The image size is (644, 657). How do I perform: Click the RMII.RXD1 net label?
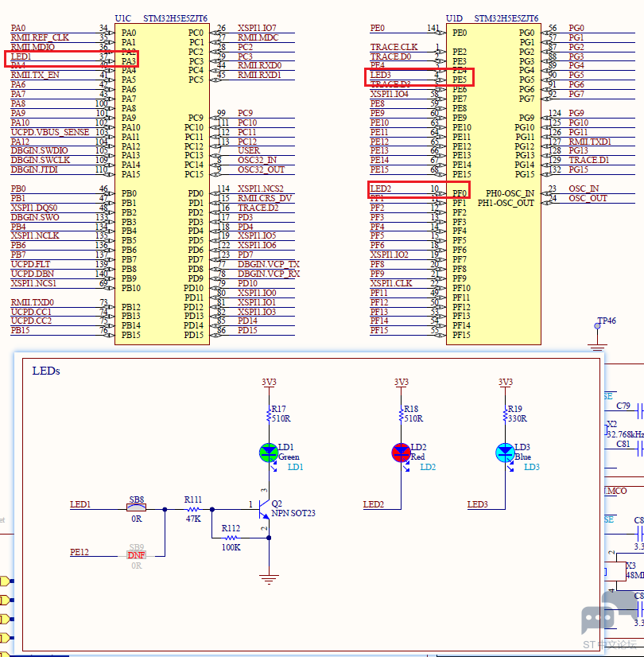(259, 75)
